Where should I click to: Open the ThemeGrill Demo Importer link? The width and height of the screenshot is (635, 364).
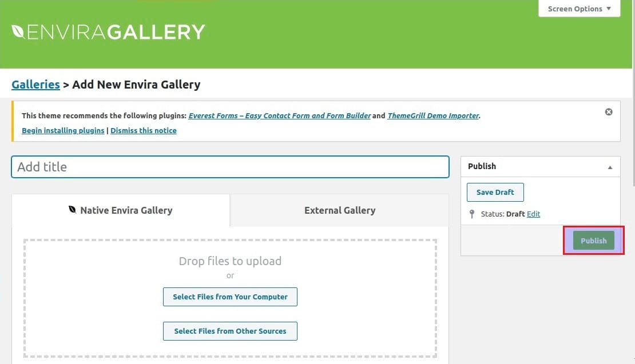tap(433, 115)
